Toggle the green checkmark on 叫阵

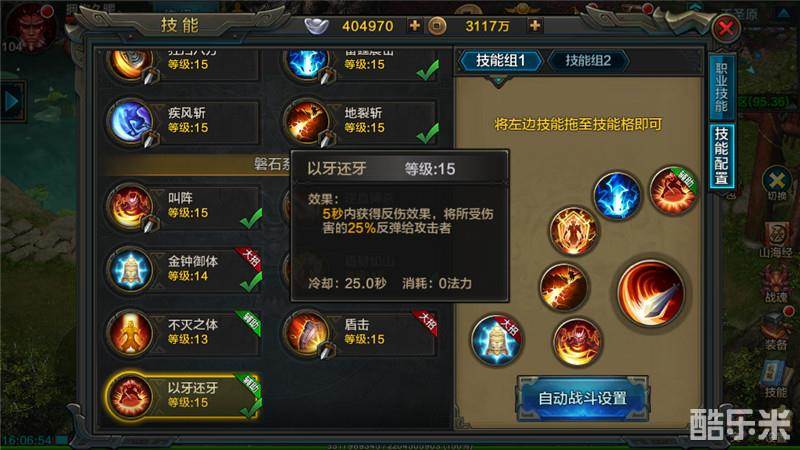click(251, 218)
